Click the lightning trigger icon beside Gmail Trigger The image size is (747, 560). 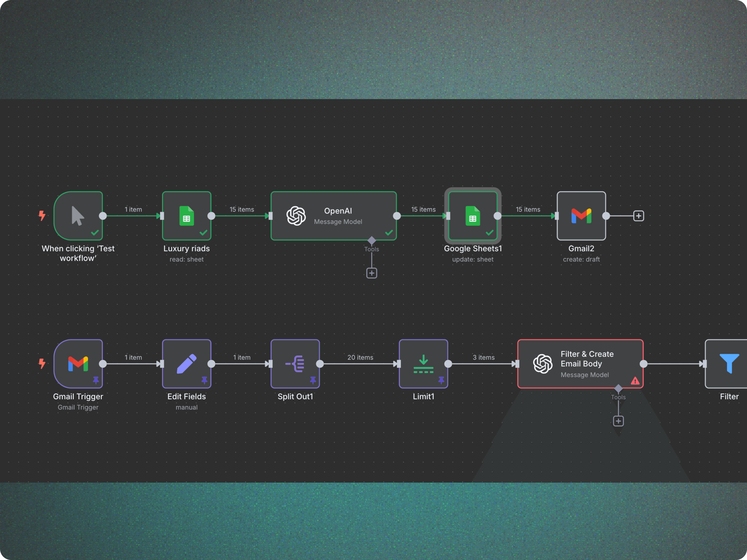[42, 364]
